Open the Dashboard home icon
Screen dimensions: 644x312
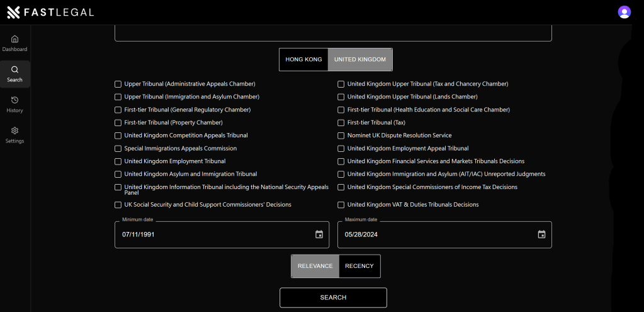tap(14, 39)
